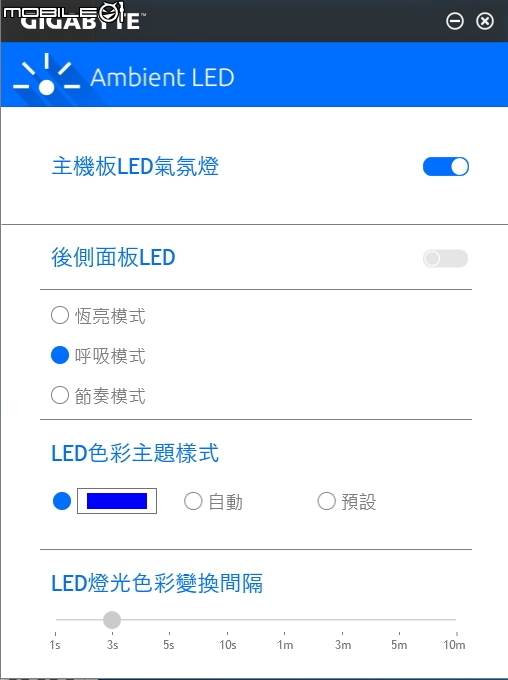Set interval slider to 10m mark
Viewport: 508px width, 680px height.
click(x=456, y=620)
